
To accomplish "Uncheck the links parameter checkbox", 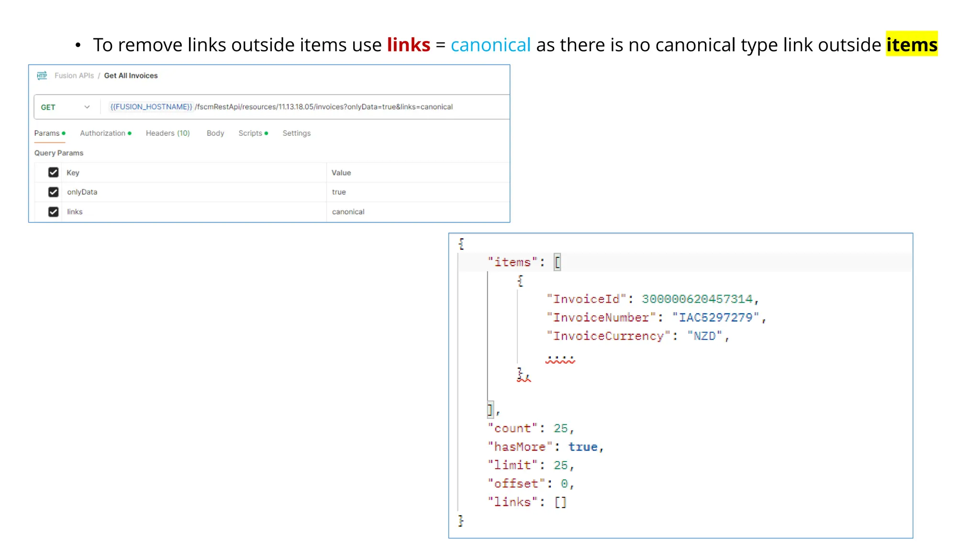I will 53,211.
